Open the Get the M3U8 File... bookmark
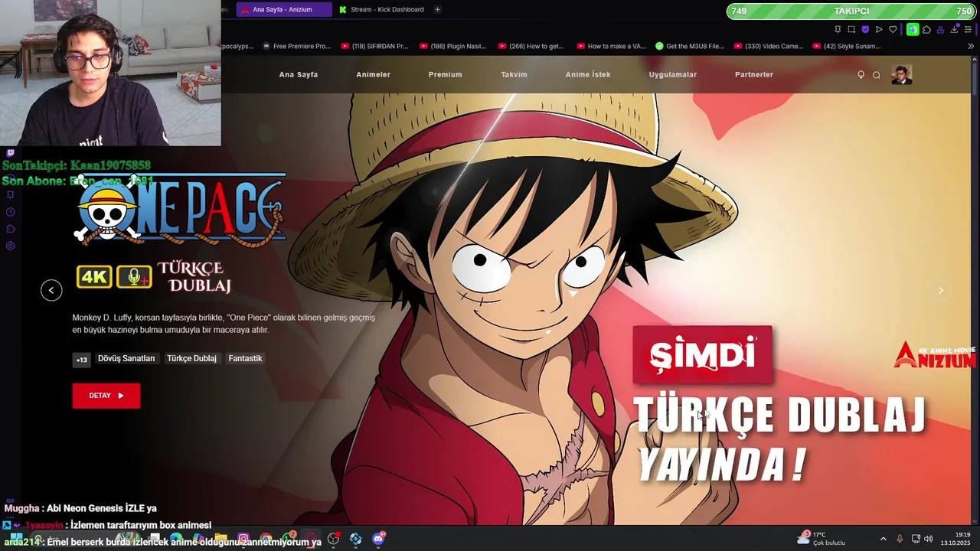Screen dimensions: 980x551 coord(690,46)
